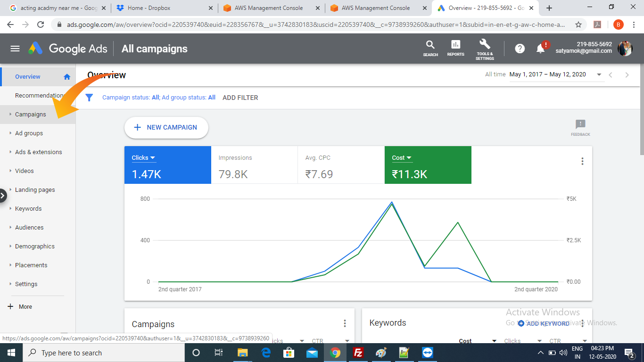View notifications bell
This screenshot has height=362, width=644.
pos(541,48)
